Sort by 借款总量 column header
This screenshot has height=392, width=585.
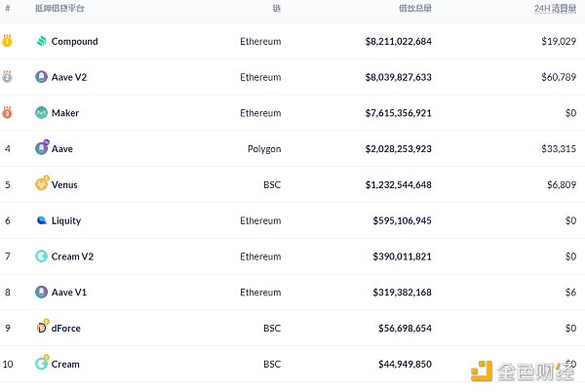point(413,9)
